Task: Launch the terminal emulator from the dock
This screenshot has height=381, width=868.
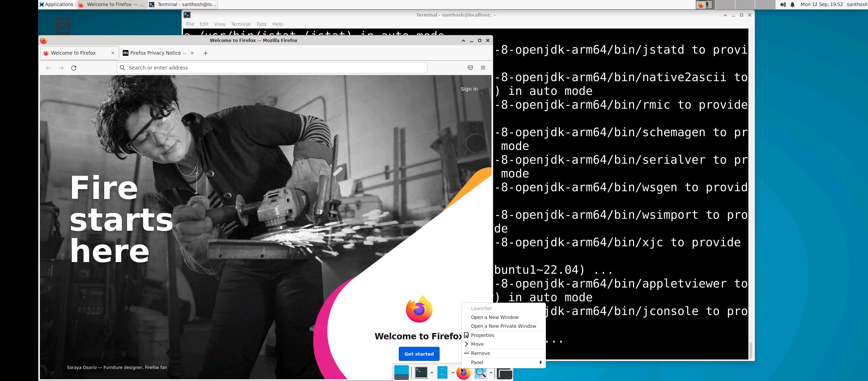Action: coord(421,373)
